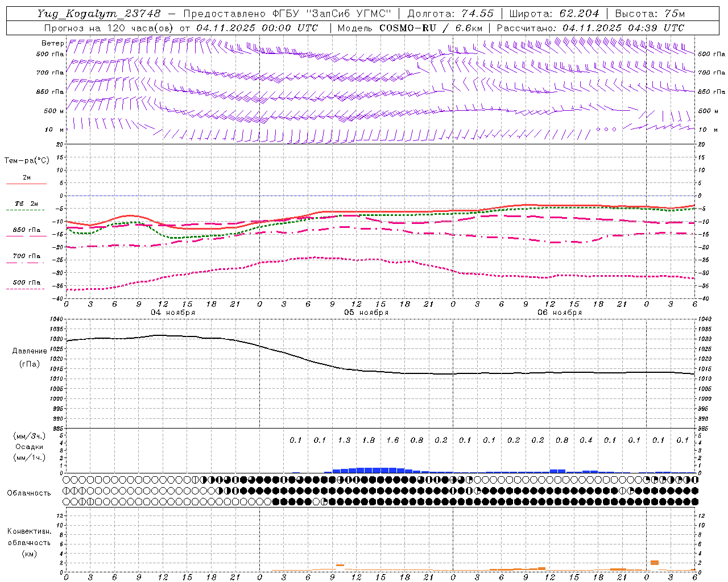Screen dimensions: 728x582
Task: Select the 'Широта: 62.204' header field
Action: pos(554,14)
